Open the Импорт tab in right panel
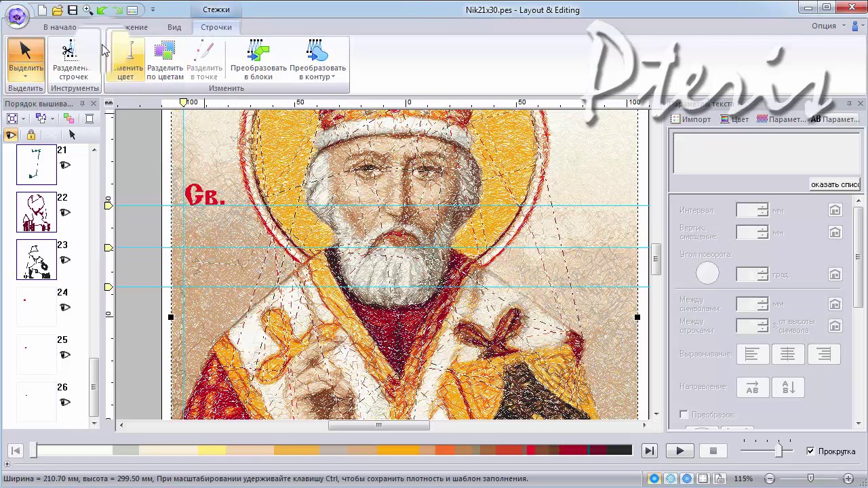Image resolution: width=868 pixels, height=488 pixels. coord(691,119)
